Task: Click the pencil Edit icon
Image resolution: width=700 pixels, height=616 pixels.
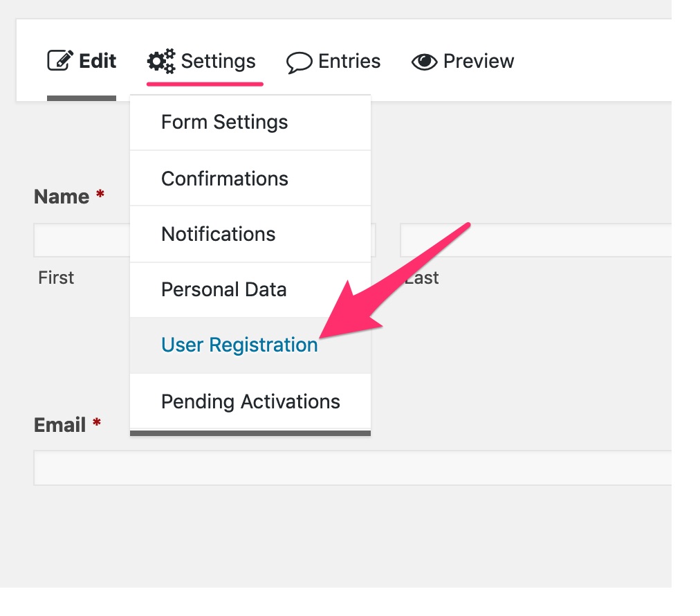Action: coord(62,61)
